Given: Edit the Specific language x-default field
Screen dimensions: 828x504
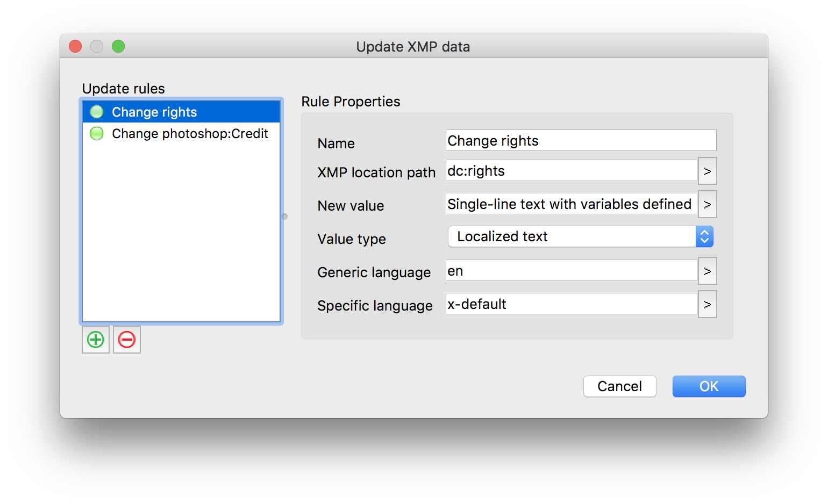Looking at the screenshot, I should point(571,304).
